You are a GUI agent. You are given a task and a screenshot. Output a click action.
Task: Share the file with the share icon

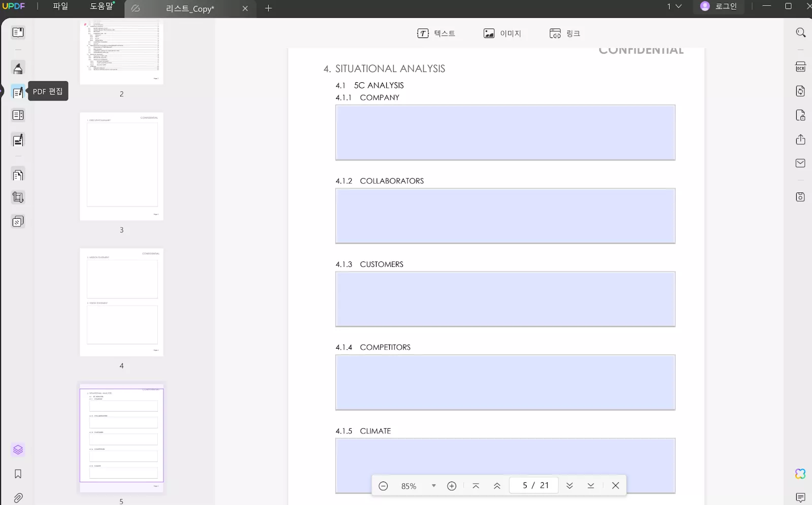click(x=800, y=140)
